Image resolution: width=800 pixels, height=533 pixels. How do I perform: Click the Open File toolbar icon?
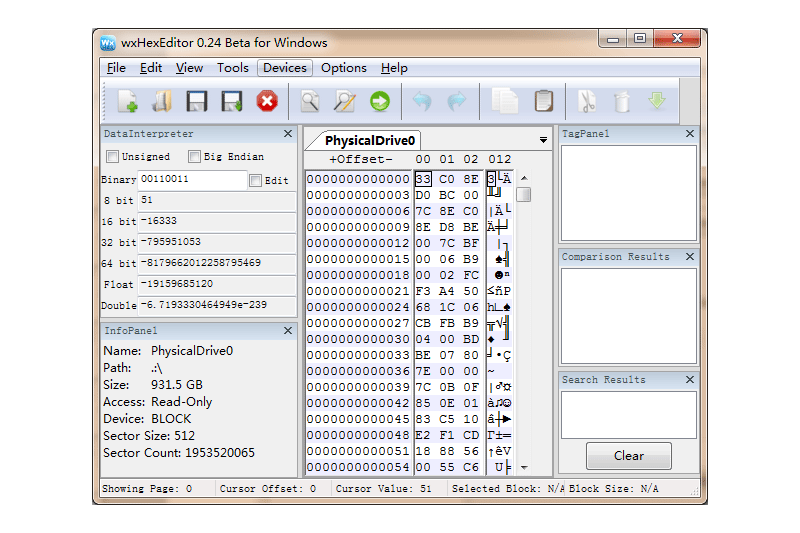(x=162, y=101)
